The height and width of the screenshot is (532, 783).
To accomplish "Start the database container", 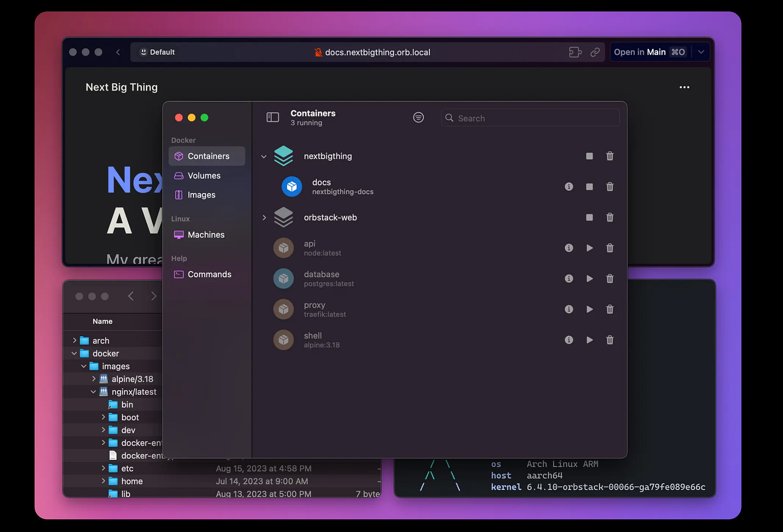I will pos(589,279).
